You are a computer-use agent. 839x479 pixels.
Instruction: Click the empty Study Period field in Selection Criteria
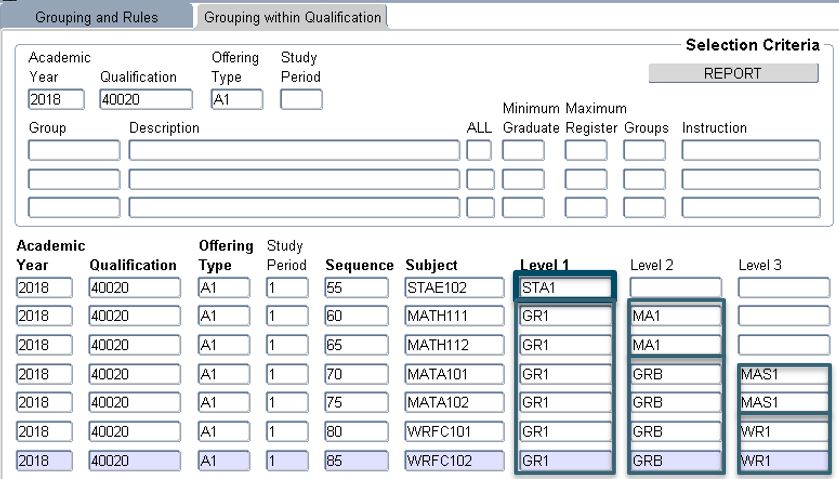301,99
